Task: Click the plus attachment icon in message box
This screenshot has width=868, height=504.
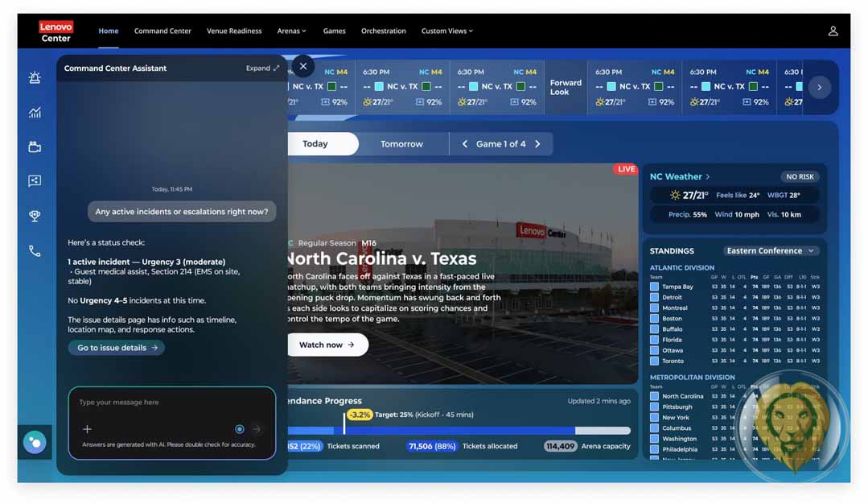Action: pos(87,428)
